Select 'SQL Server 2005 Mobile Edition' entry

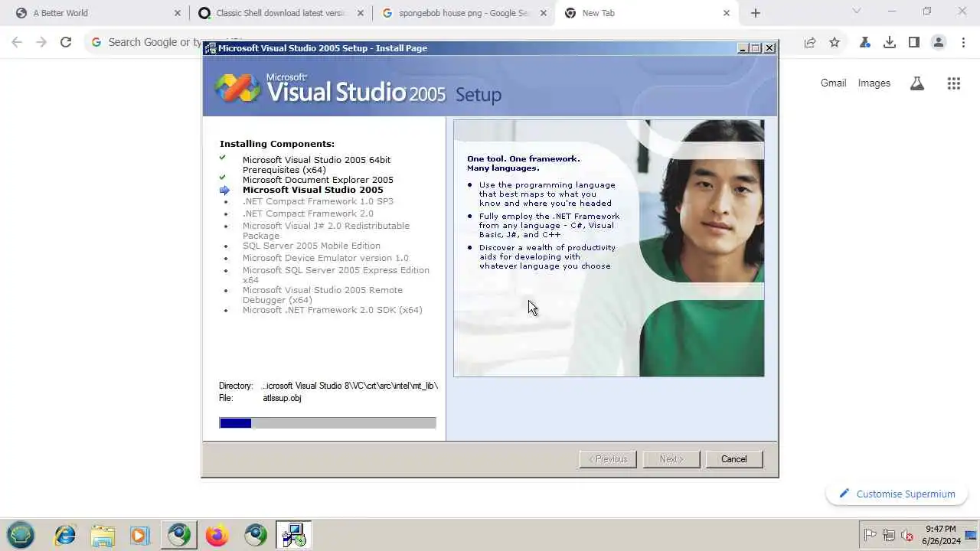[x=312, y=246]
